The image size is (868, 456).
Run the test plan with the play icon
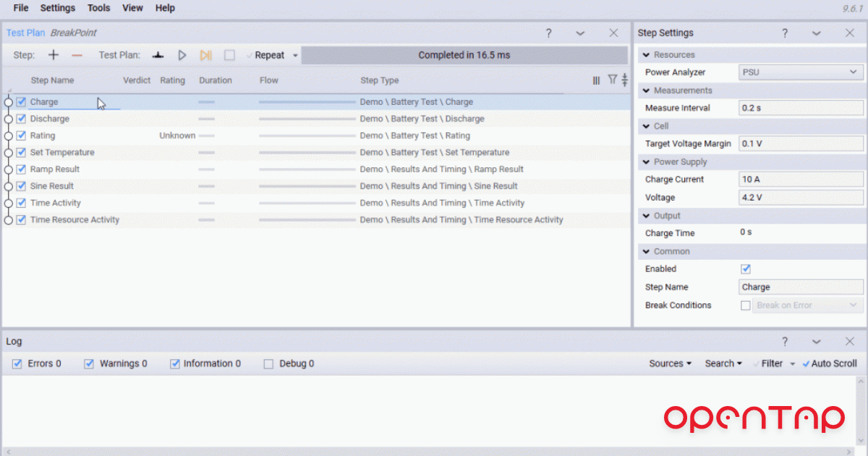[182, 54]
